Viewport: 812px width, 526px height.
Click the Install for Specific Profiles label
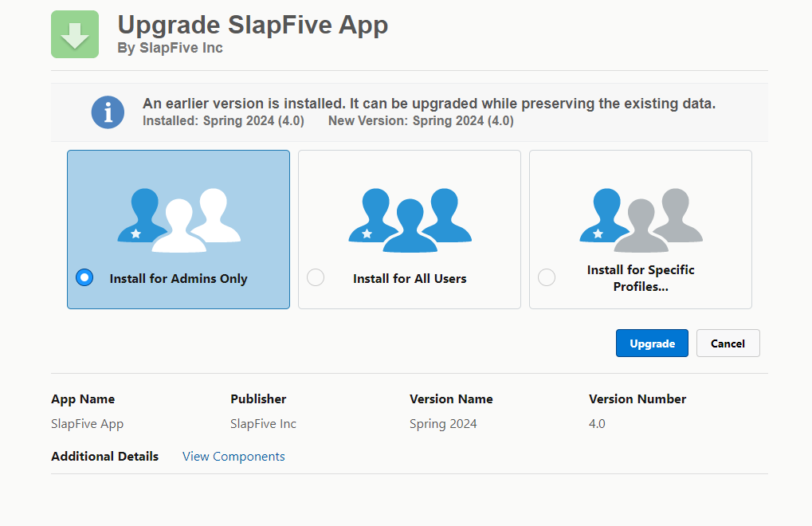click(x=641, y=278)
